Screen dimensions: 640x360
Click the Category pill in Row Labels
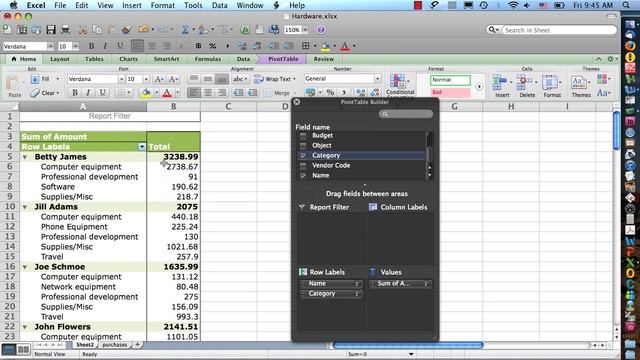[x=331, y=293]
